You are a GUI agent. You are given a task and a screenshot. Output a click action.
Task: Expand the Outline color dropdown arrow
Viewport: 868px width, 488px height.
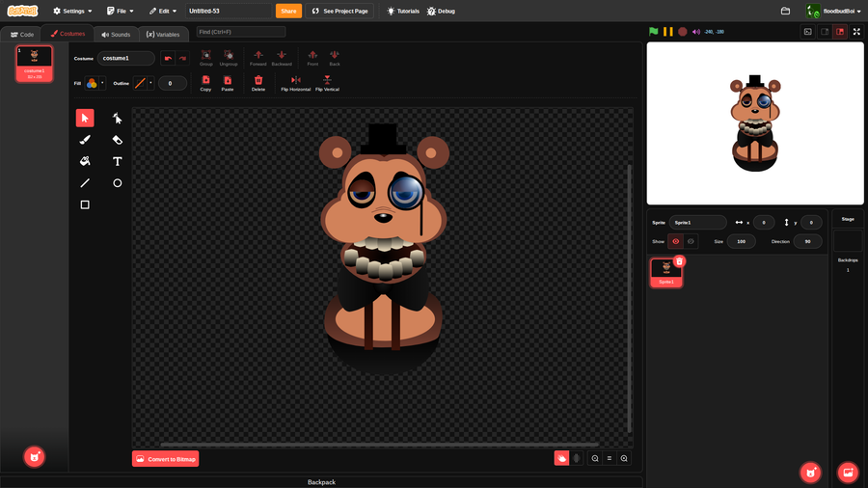point(150,83)
